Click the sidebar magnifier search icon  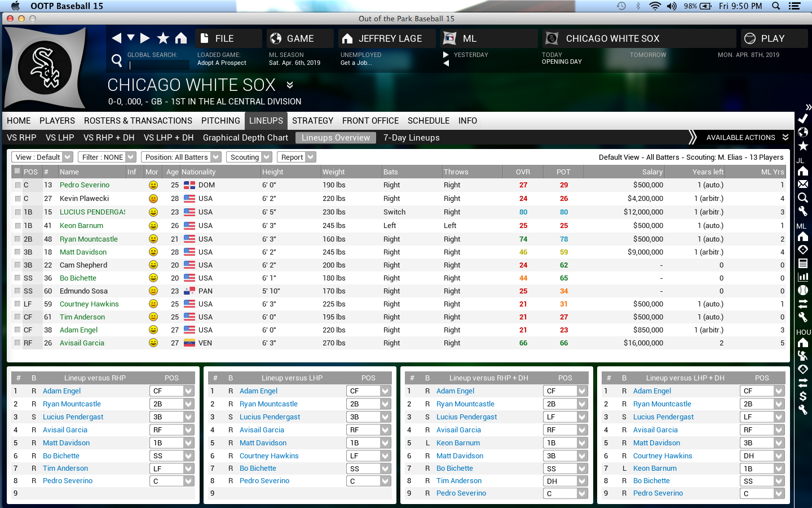coord(803,198)
